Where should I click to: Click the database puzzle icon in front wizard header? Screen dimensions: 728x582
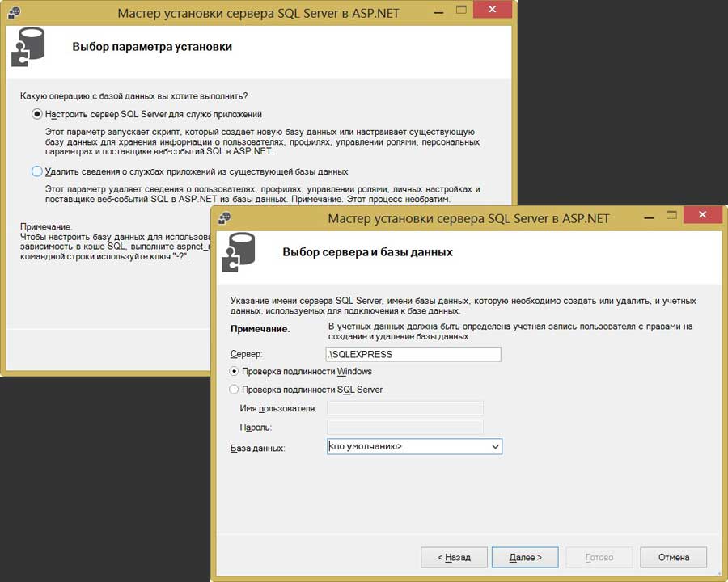(x=238, y=252)
